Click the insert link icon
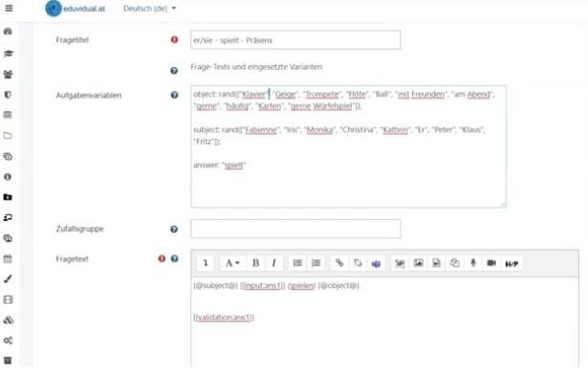The height and width of the screenshot is (392, 588). point(339,263)
